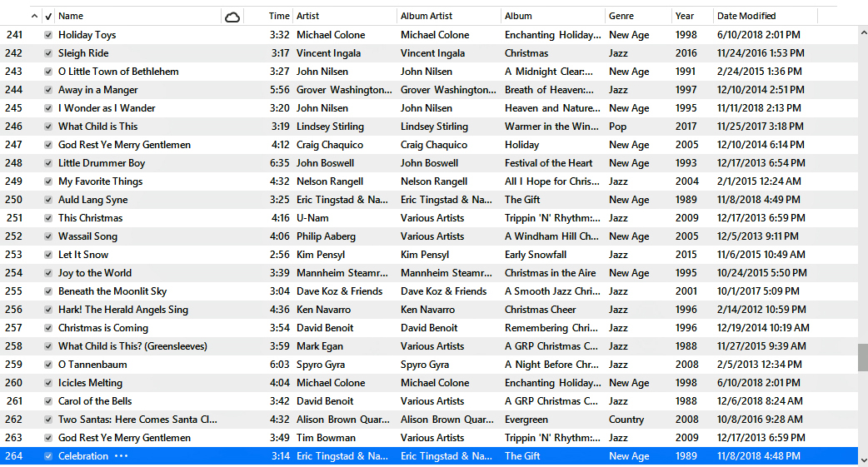Viewport: 868px width, 467px height.
Task: Sort songs by Time column
Action: [279, 16]
